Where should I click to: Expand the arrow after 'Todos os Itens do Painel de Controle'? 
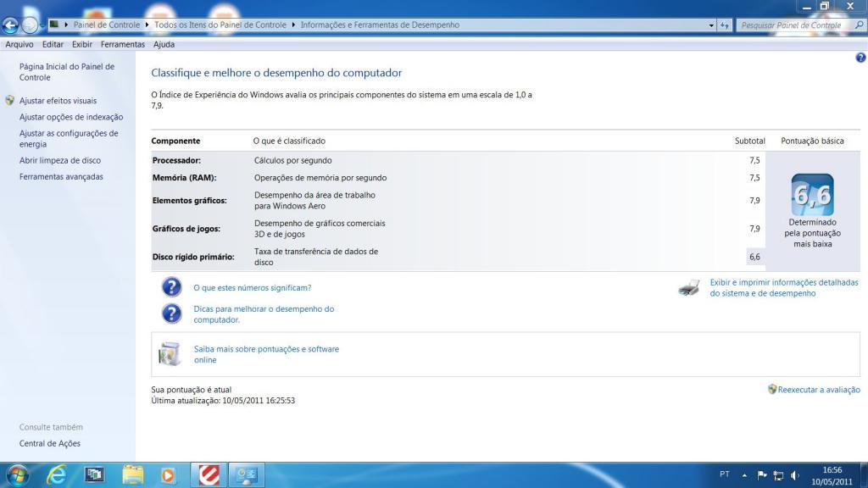[293, 25]
